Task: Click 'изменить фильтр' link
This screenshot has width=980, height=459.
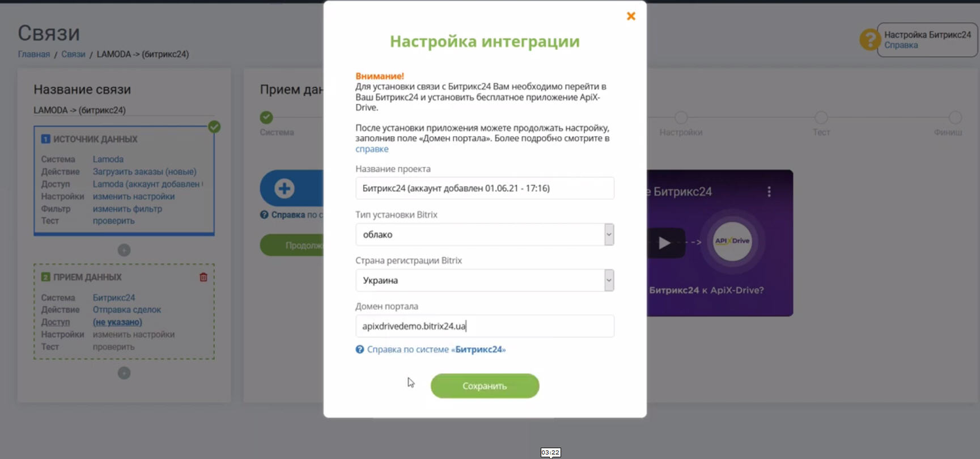Action: 128,209
